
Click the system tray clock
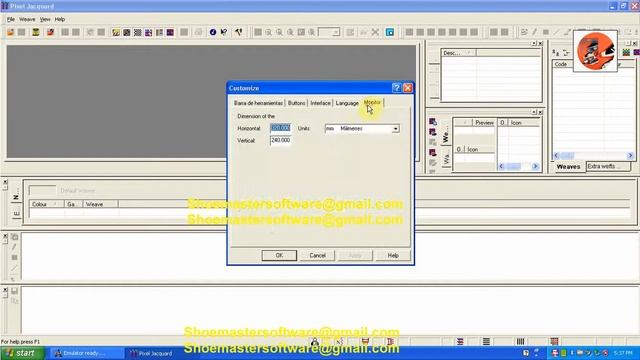point(623,353)
